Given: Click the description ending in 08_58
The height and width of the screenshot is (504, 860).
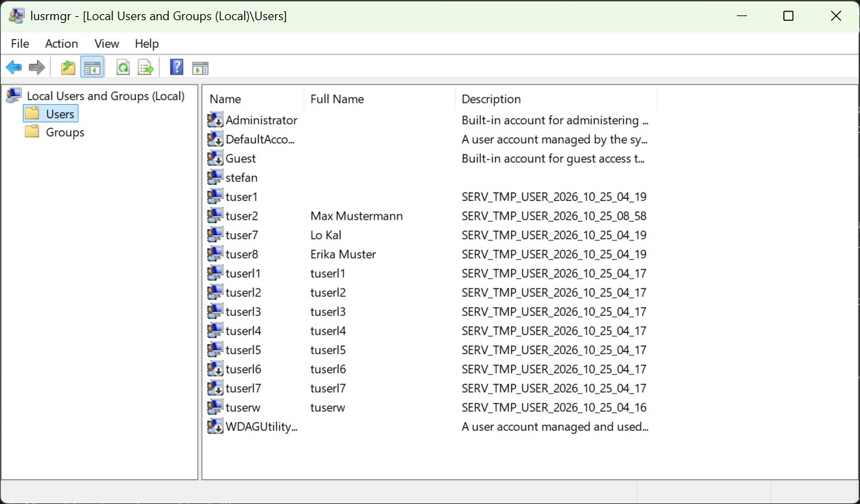Looking at the screenshot, I should [x=554, y=216].
